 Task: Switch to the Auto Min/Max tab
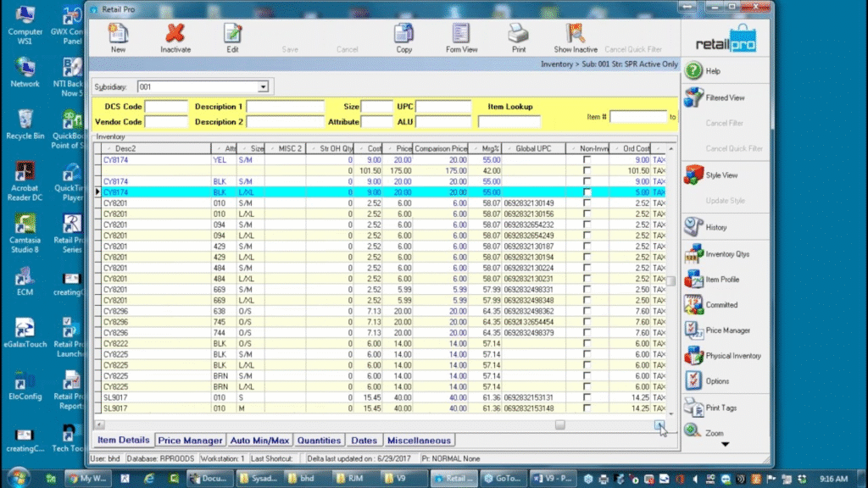(260, 441)
